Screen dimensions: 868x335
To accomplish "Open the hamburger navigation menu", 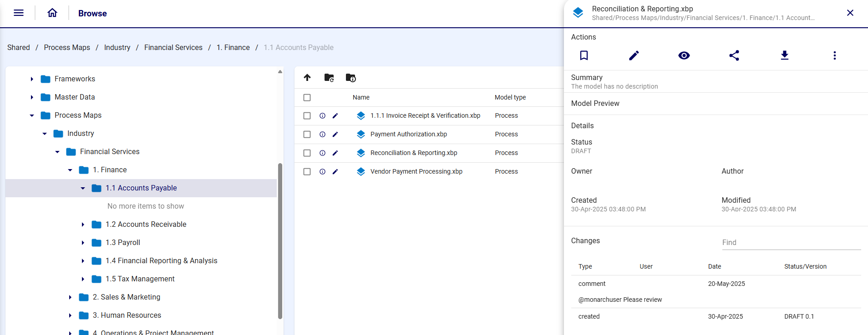I will (x=19, y=13).
